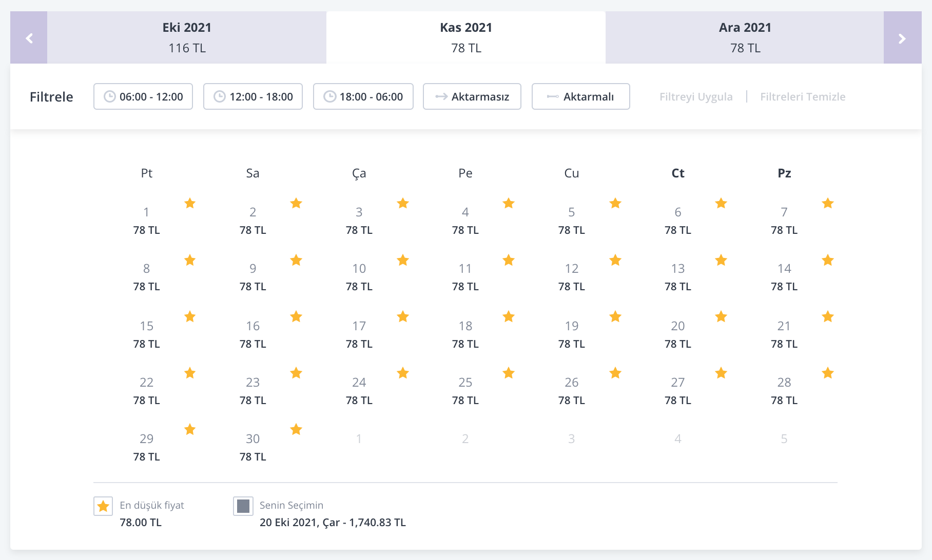Click the En düşük fiyat legend star icon
The height and width of the screenshot is (560, 932).
click(103, 506)
